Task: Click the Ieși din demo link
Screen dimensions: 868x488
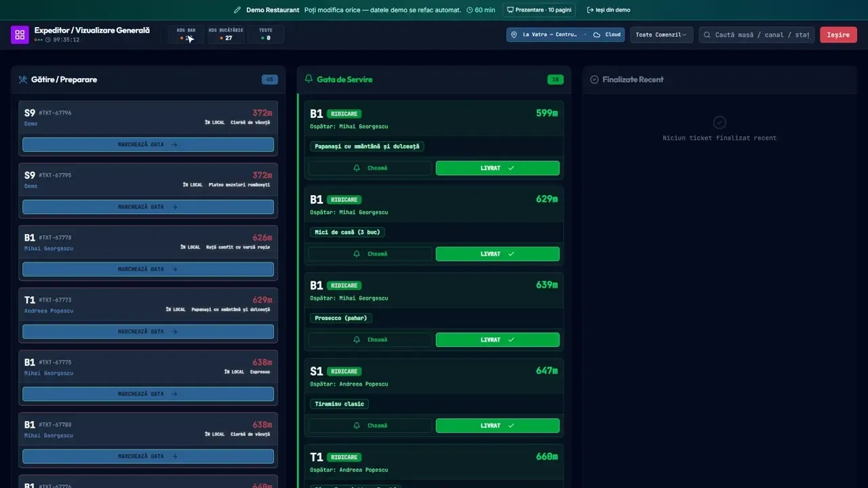Action: (608, 10)
